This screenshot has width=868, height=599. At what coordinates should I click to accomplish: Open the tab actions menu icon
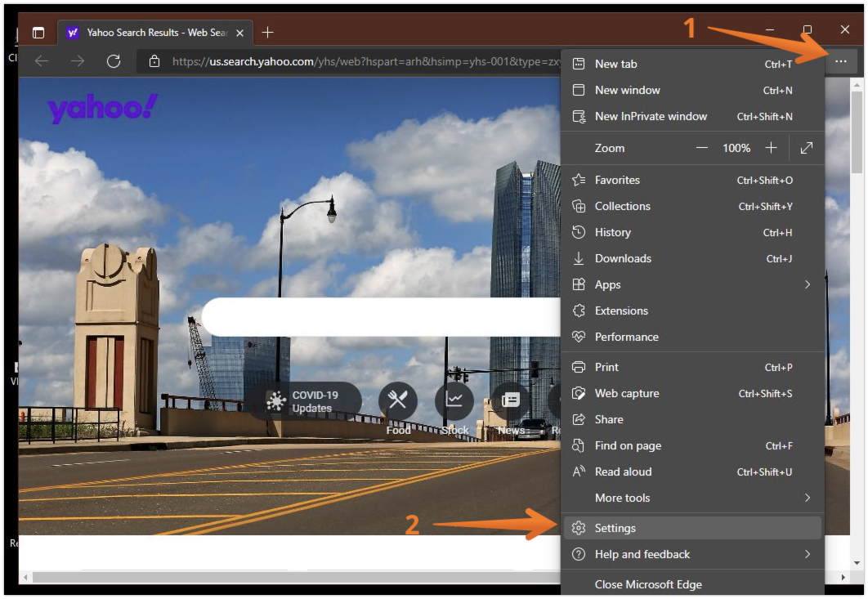pos(38,33)
